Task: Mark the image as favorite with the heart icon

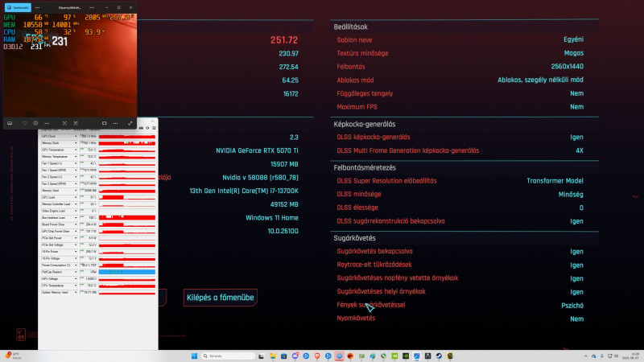Action: (x=25, y=123)
